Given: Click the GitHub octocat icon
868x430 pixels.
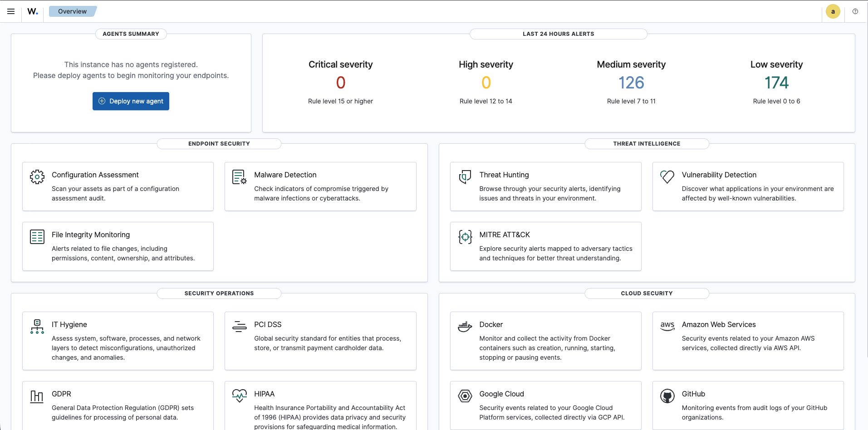Looking at the screenshot, I should (667, 396).
